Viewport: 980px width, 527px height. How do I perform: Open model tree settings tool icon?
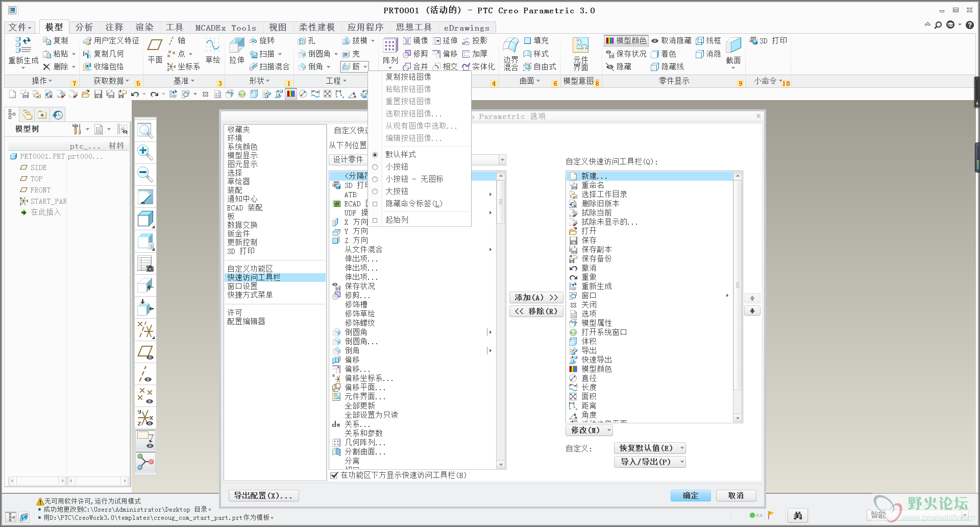77,129
